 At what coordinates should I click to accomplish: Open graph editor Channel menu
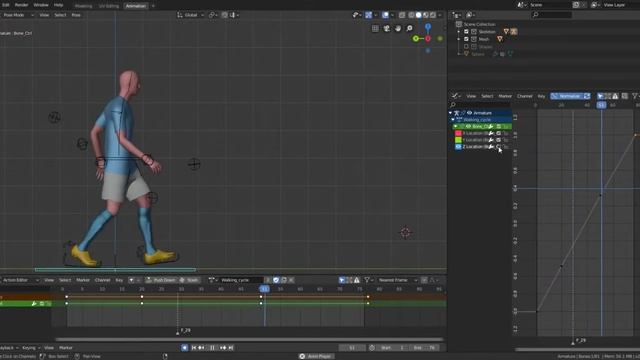524,96
